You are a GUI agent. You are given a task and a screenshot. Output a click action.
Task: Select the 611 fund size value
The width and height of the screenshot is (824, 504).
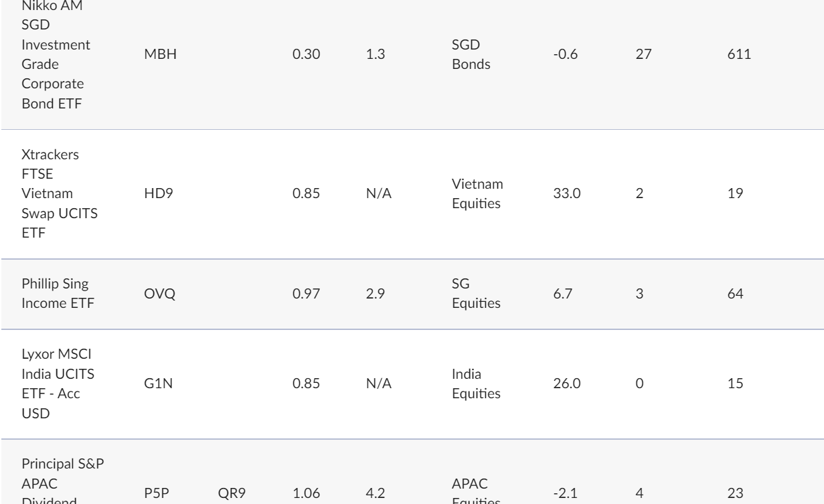pyautogui.click(x=734, y=55)
